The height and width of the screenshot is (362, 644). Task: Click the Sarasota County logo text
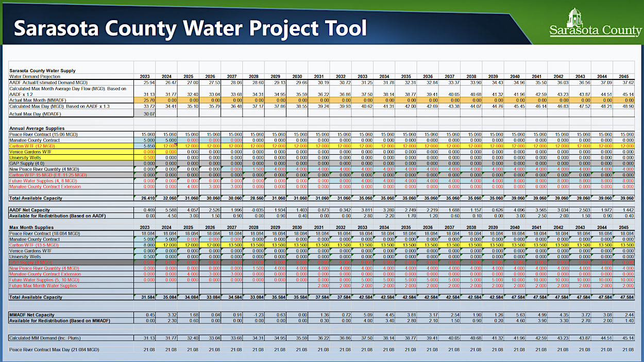[x=595, y=31]
